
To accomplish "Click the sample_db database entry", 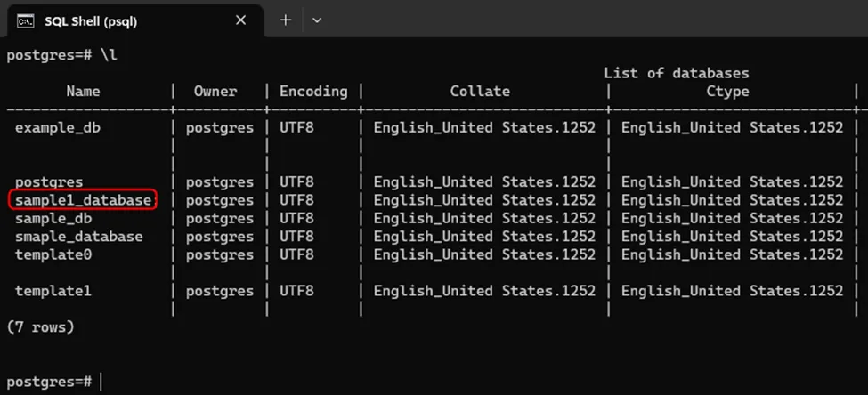I will pos(53,218).
